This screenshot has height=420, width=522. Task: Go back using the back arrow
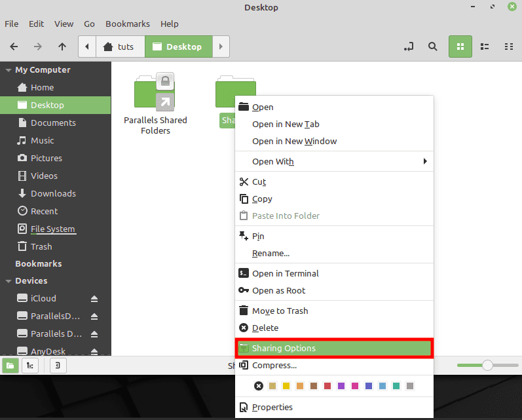tap(14, 47)
